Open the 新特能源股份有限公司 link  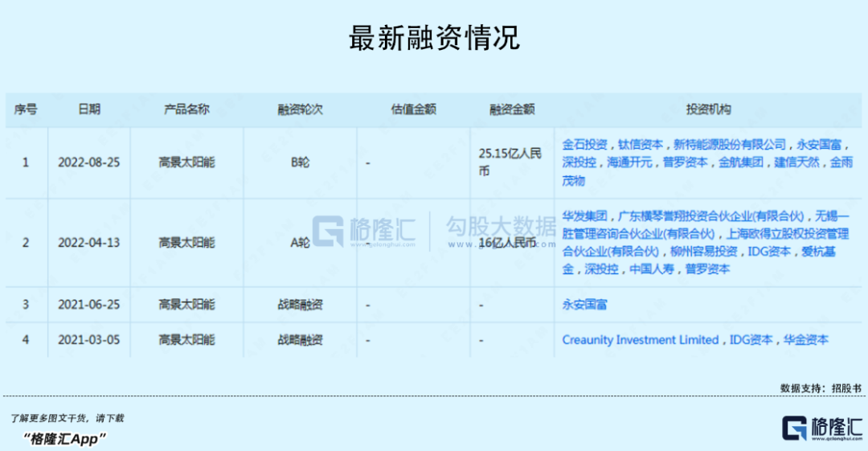[730, 145]
